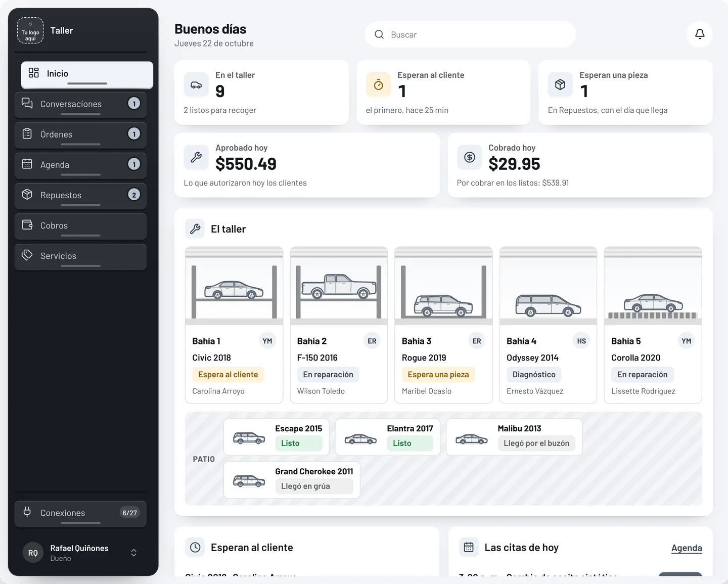Click the box icon in 'Esperan una pieza' card
728x584 pixels.
coord(560,85)
